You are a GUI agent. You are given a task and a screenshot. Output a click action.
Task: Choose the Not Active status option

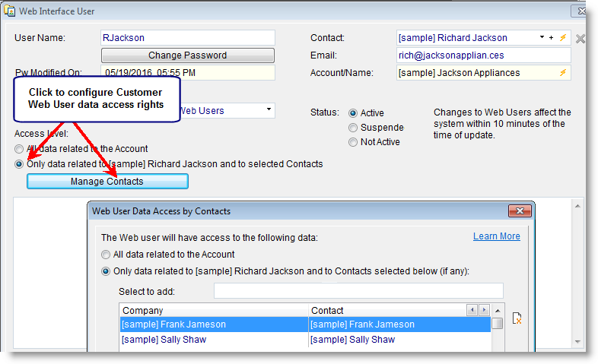coord(353,142)
